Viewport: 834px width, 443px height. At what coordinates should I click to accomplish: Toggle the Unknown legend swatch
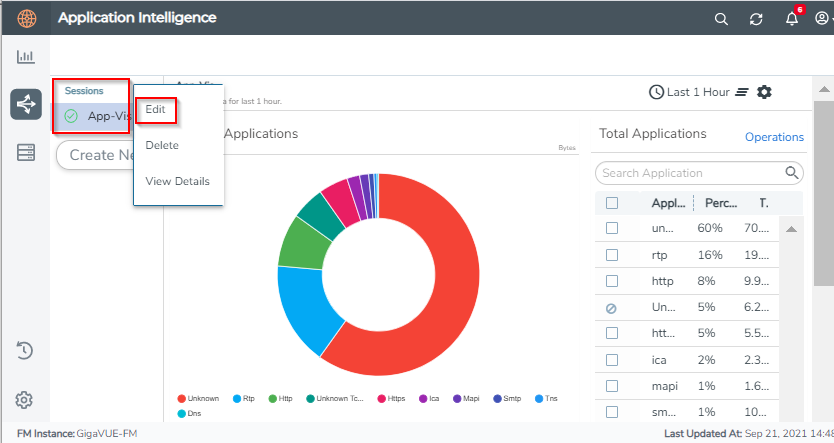pos(181,398)
